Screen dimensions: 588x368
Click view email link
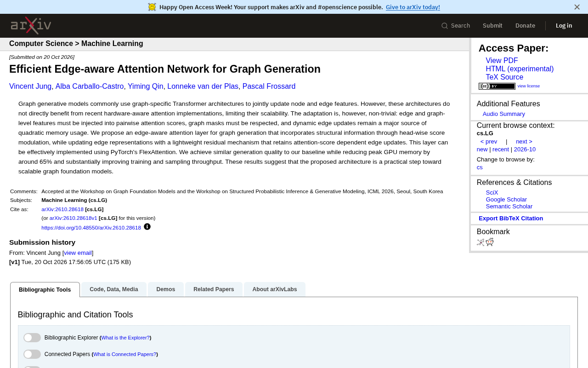[x=78, y=253]
